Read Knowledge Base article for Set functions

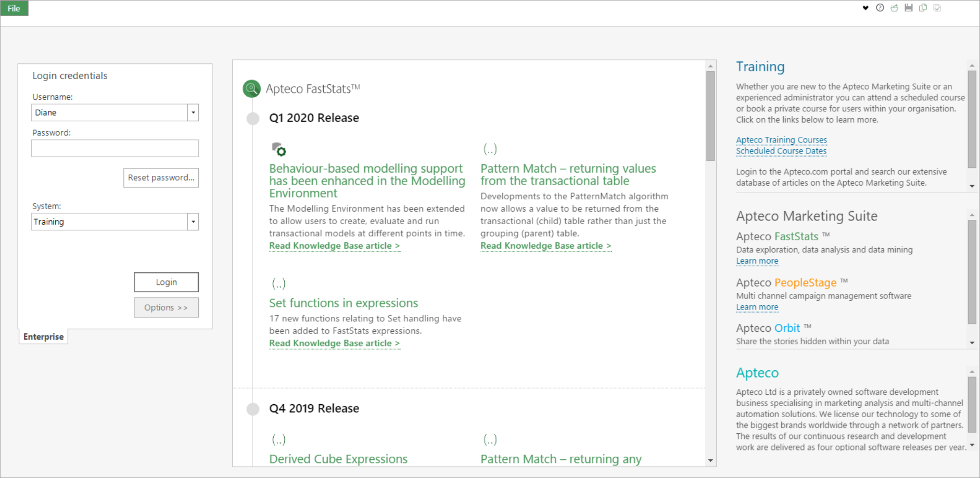click(x=335, y=343)
